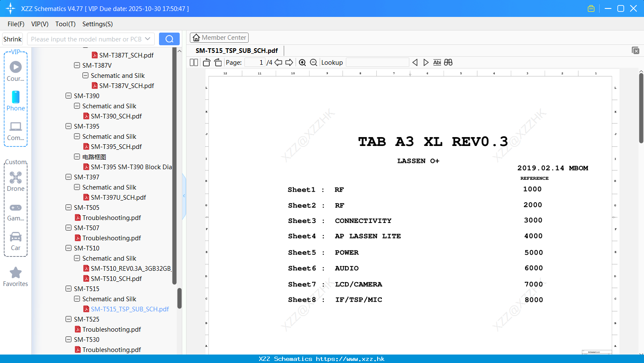This screenshot has width=644, height=363.
Task: Open Troubleshooting.pdf under SM-T505
Action: [112, 217]
